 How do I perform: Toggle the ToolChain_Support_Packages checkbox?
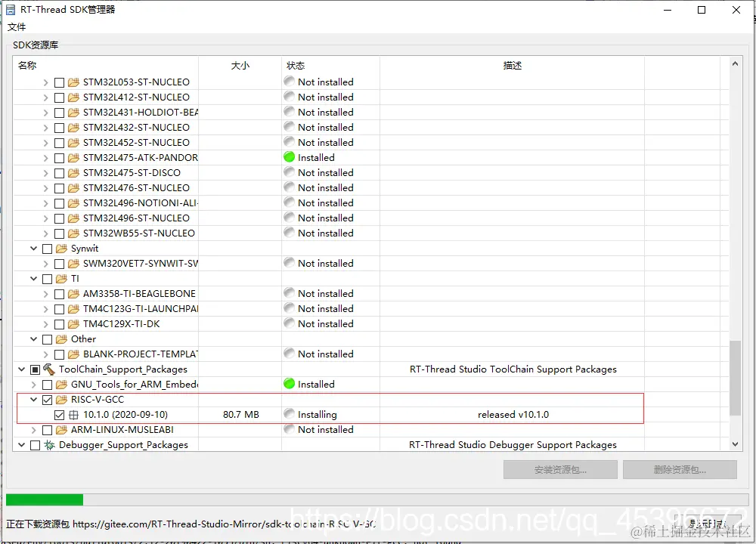[36, 369]
